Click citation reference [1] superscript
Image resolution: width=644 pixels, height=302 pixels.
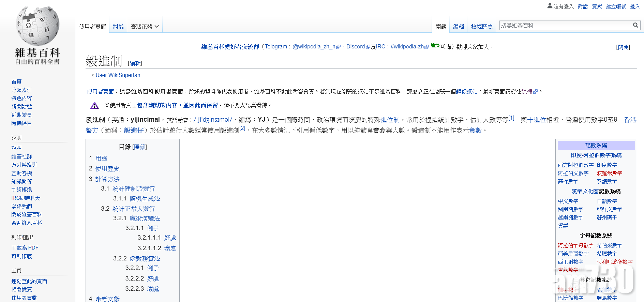pos(511,118)
